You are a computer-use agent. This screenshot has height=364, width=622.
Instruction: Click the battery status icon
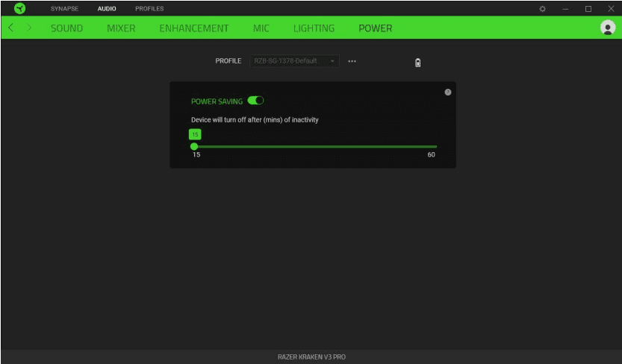pos(417,63)
